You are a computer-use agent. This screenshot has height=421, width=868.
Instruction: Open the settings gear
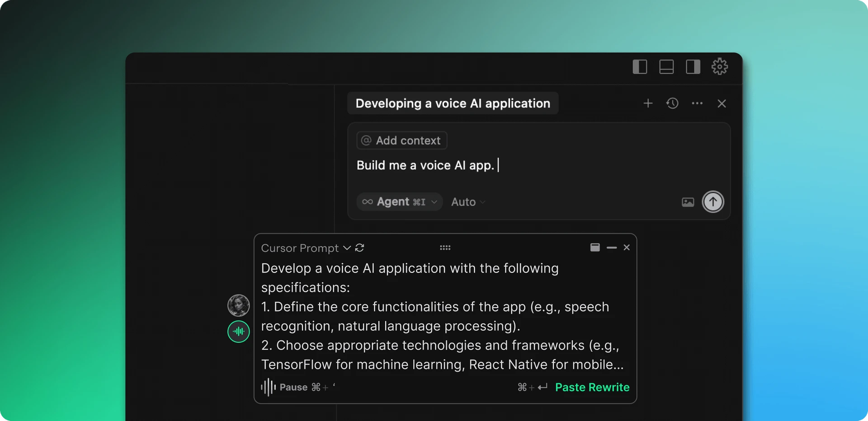[x=719, y=66]
